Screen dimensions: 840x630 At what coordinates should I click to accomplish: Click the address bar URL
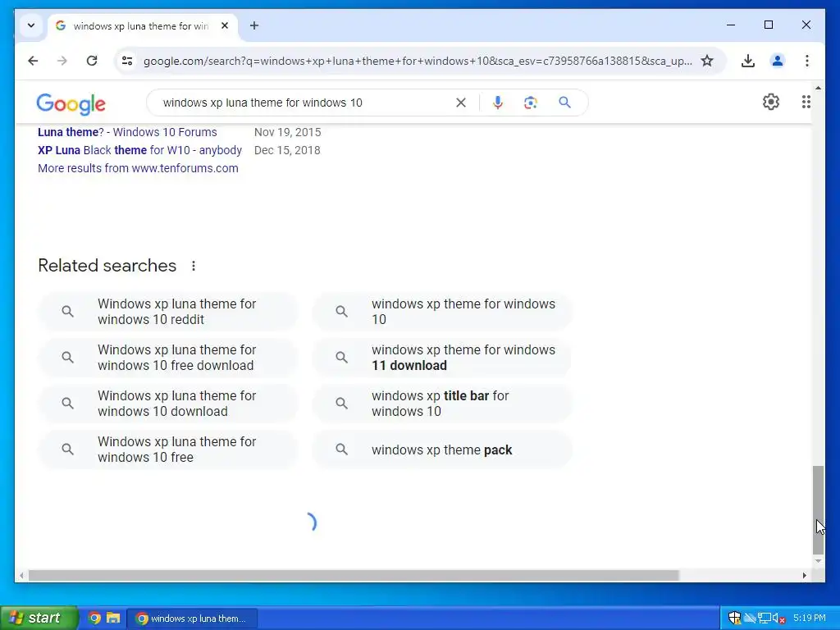pos(418,61)
